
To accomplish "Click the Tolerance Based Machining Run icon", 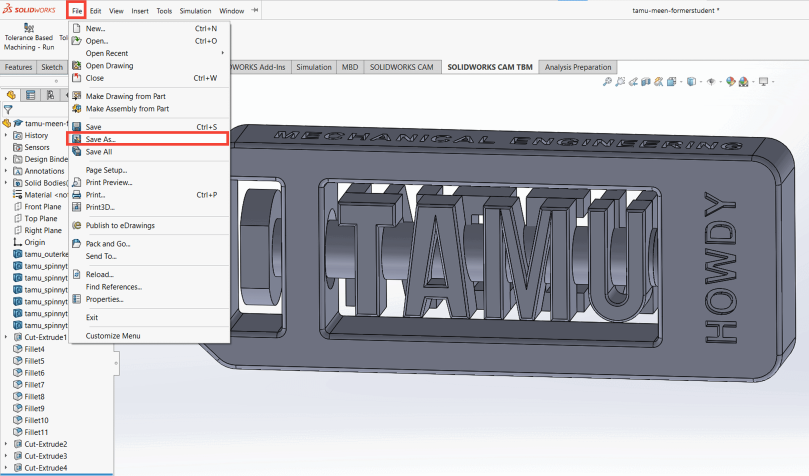I will click(29, 28).
